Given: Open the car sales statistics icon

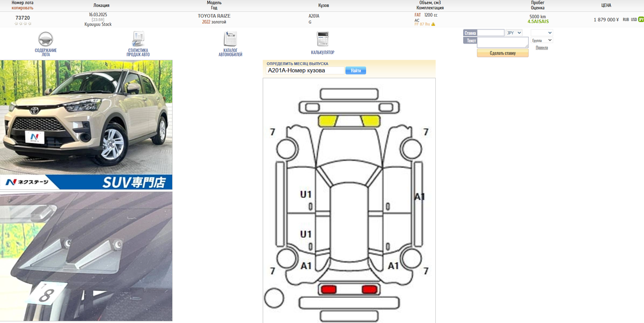Looking at the screenshot, I should coord(138,39).
